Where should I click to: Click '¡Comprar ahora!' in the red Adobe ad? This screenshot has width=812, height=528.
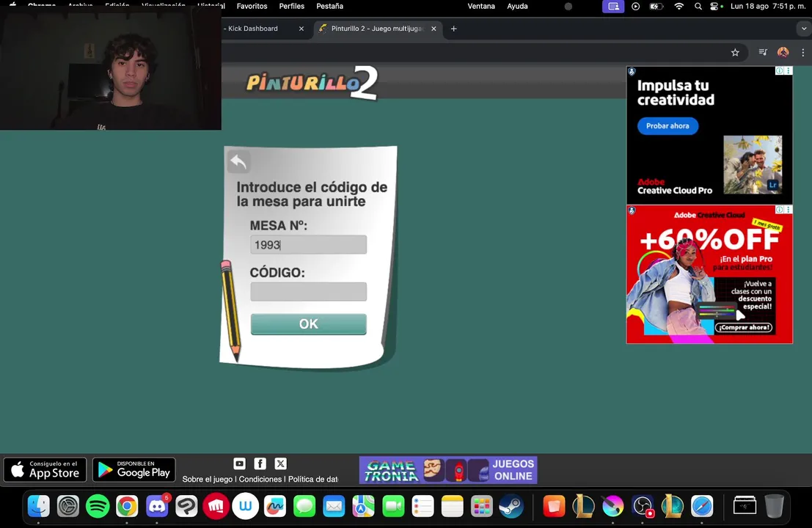click(745, 327)
